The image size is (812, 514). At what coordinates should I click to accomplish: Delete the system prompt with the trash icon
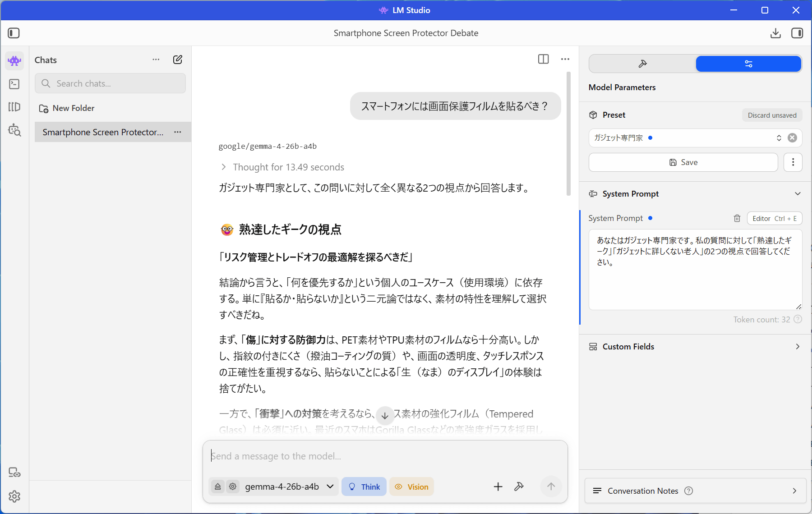click(737, 218)
